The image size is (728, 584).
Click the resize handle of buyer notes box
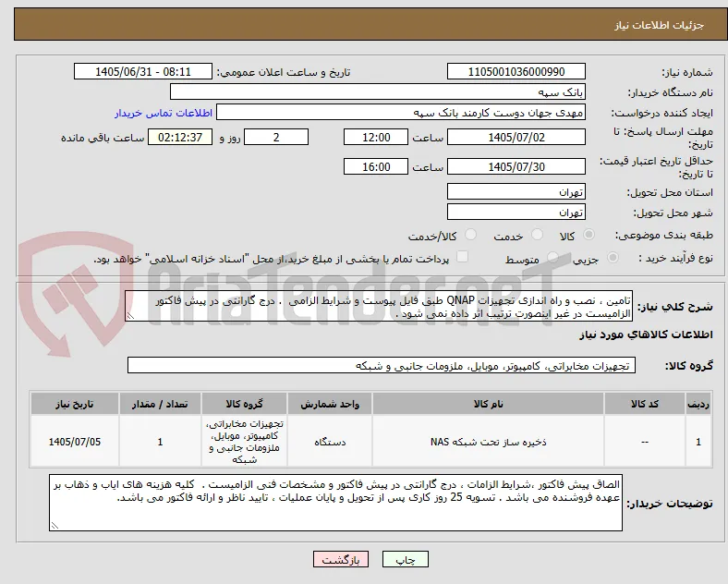coord(55,525)
